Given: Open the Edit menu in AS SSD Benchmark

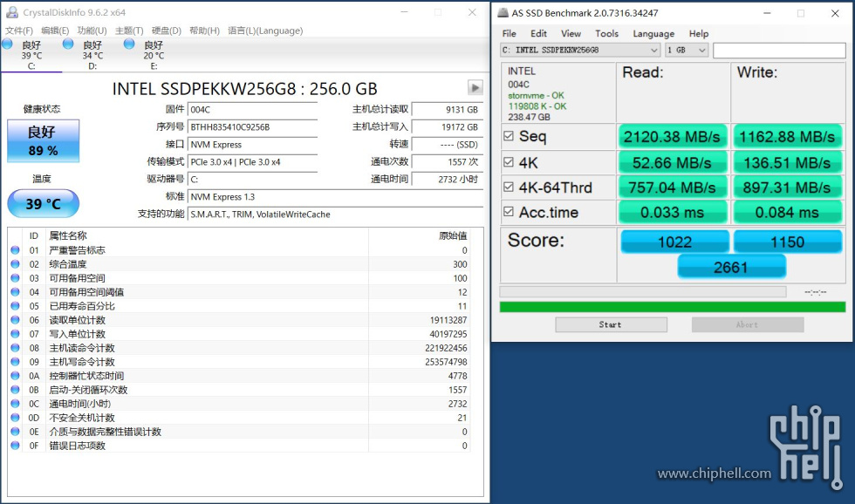Looking at the screenshot, I should click(539, 33).
